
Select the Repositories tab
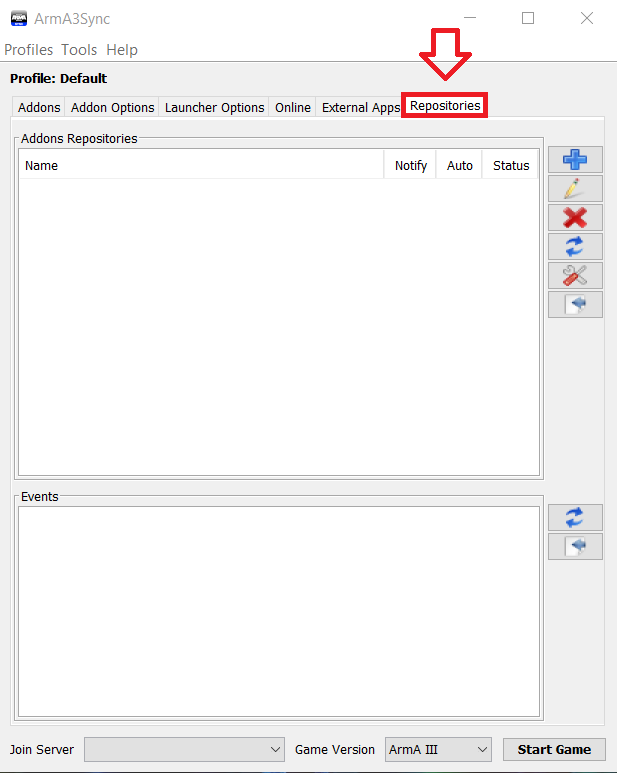click(445, 106)
